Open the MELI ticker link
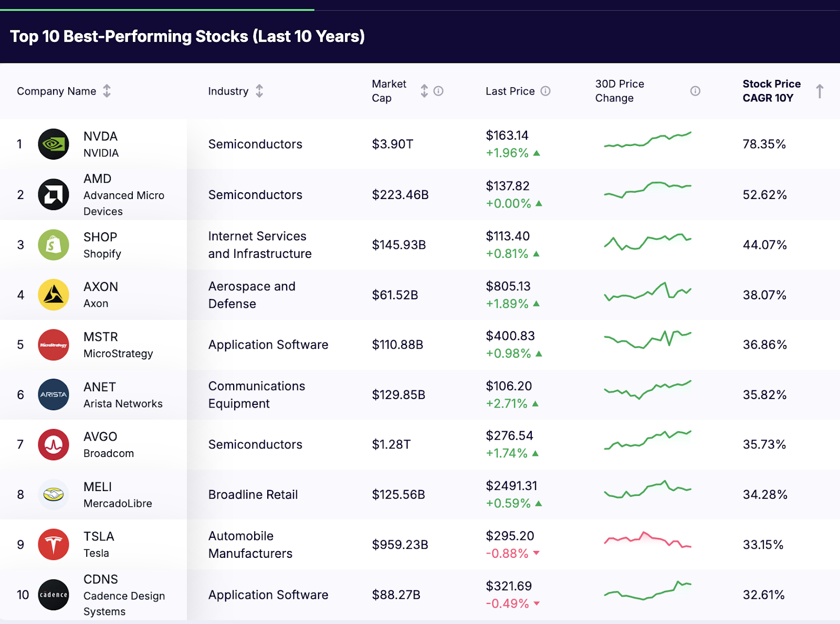The height and width of the screenshot is (624, 840). (x=98, y=487)
